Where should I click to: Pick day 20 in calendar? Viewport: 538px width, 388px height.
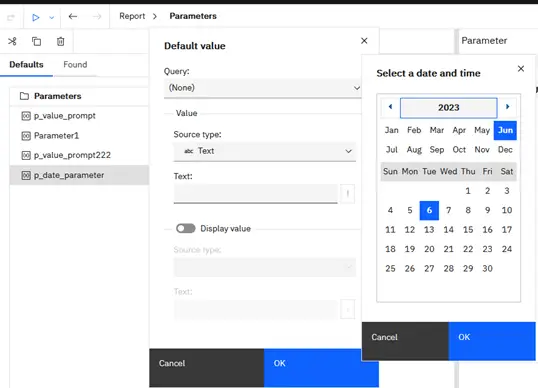click(429, 249)
